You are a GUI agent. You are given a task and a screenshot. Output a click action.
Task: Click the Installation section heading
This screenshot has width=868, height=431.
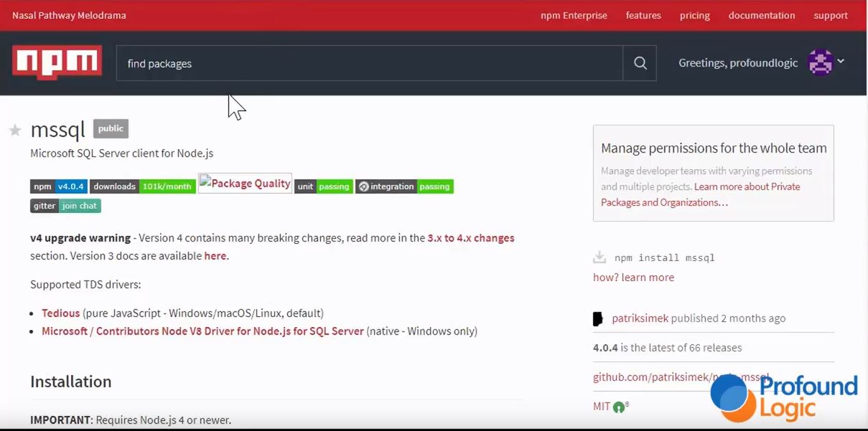(71, 382)
